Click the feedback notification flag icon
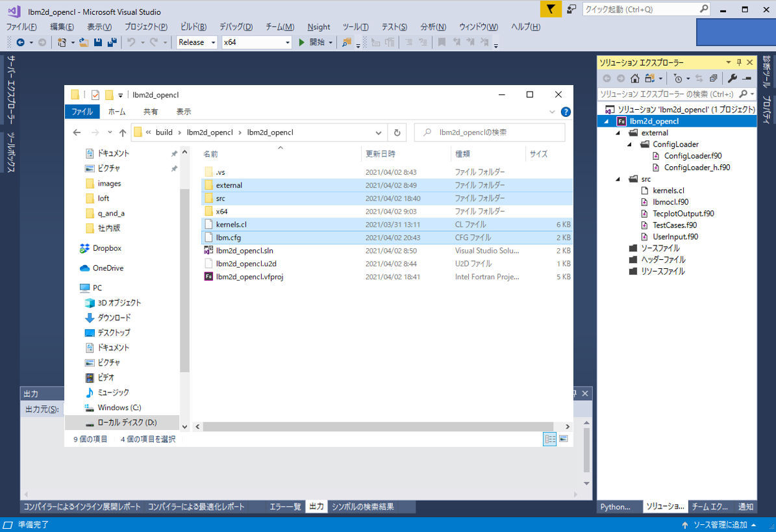Image resolution: width=776 pixels, height=532 pixels. coord(551,9)
